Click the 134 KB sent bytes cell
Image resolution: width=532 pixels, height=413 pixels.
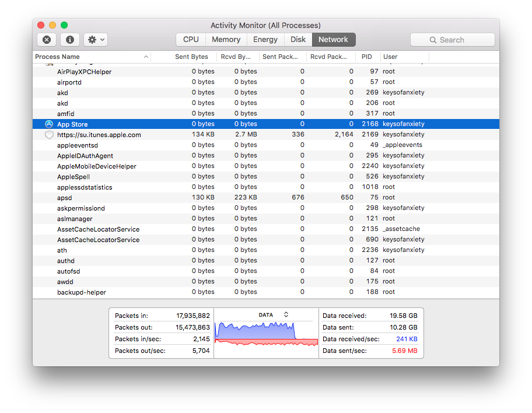pyautogui.click(x=203, y=134)
